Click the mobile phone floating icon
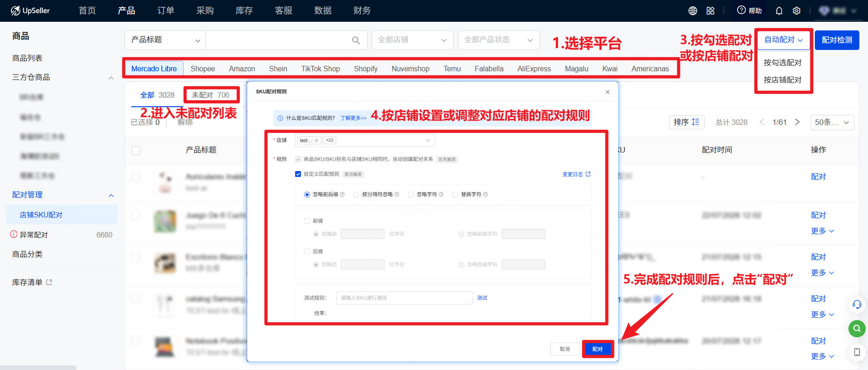 [857, 352]
